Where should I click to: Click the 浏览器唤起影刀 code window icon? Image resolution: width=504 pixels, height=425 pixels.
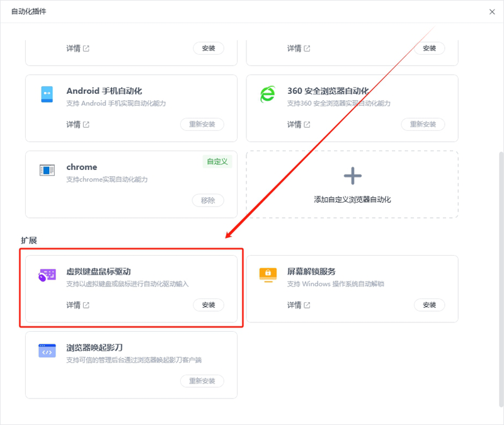click(47, 351)
